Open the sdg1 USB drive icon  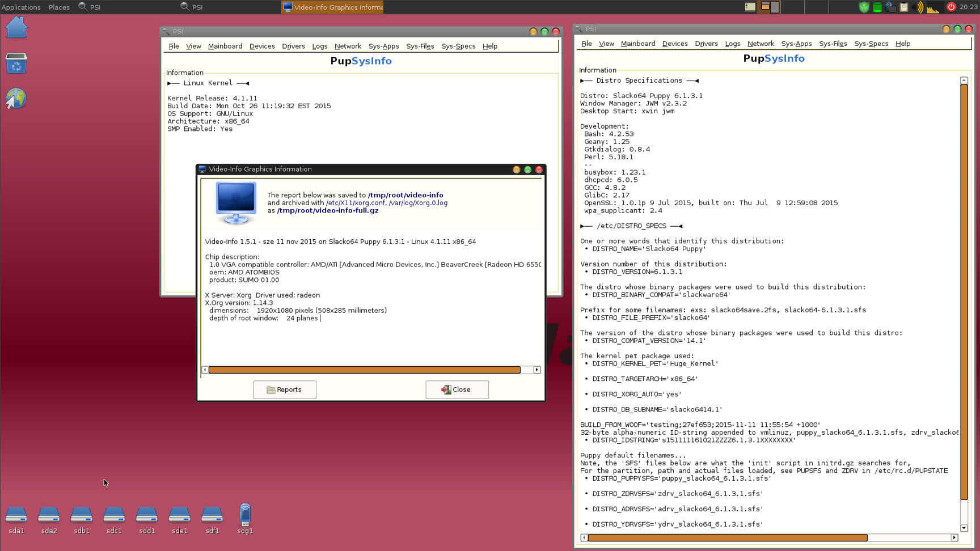tap(245, 515)
